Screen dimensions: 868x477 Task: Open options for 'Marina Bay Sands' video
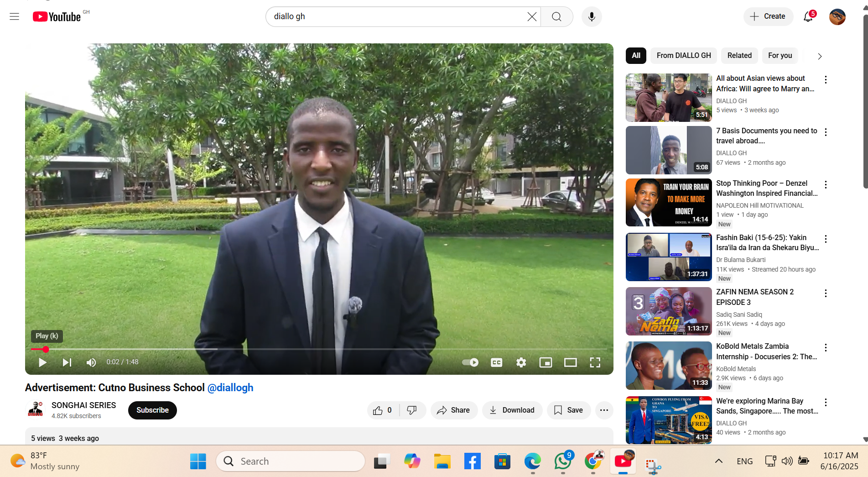[826, 403]
